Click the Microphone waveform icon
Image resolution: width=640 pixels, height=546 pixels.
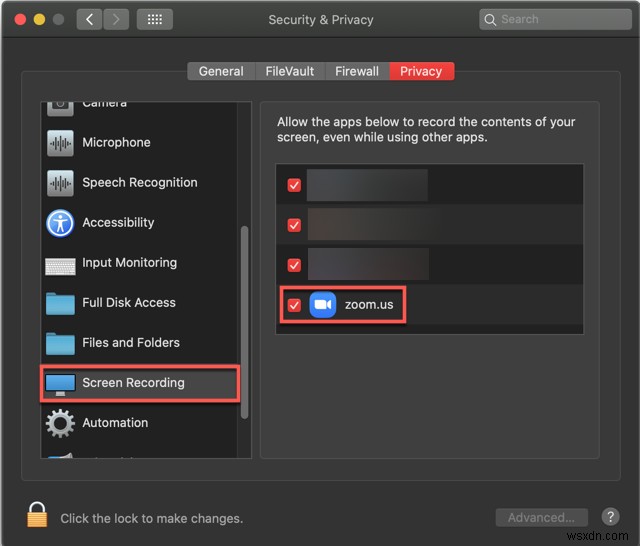(x=60, y=143)
